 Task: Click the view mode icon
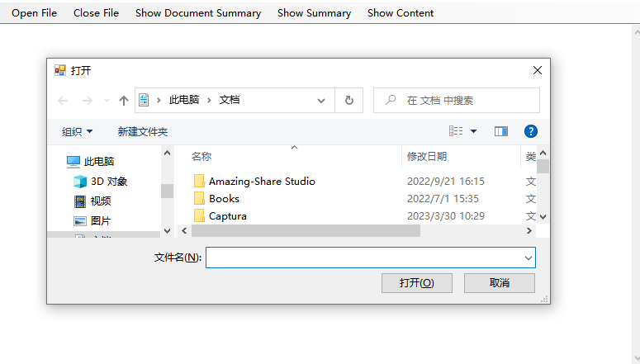456,131
